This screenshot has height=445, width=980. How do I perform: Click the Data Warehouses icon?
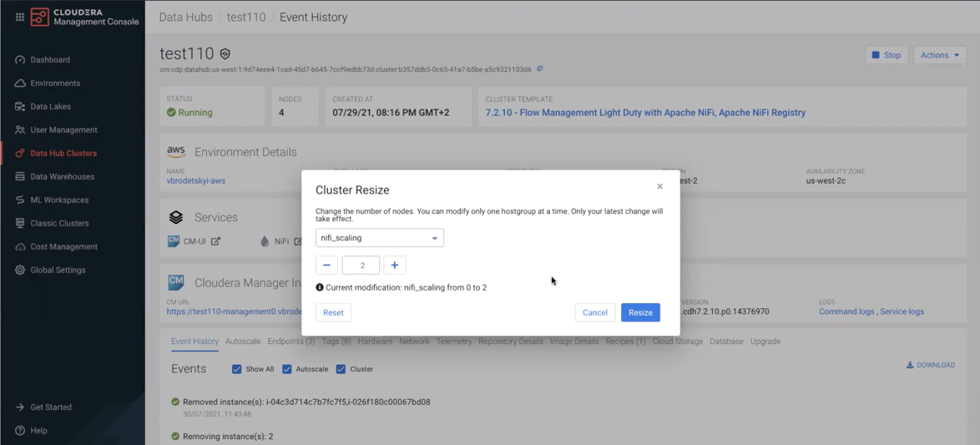pyautogui.click(x=20, y=177)
